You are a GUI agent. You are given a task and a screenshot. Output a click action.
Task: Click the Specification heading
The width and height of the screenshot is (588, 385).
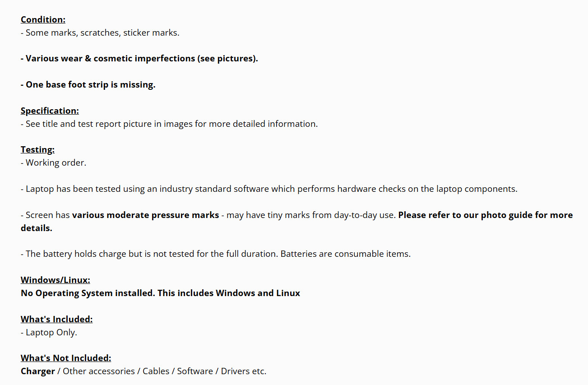tap(50, 111)
